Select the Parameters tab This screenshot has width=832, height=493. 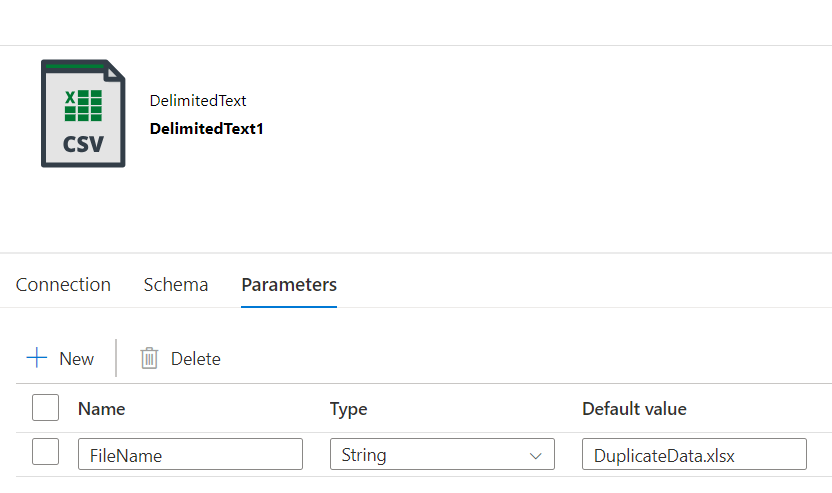click(x=289, y=284)
